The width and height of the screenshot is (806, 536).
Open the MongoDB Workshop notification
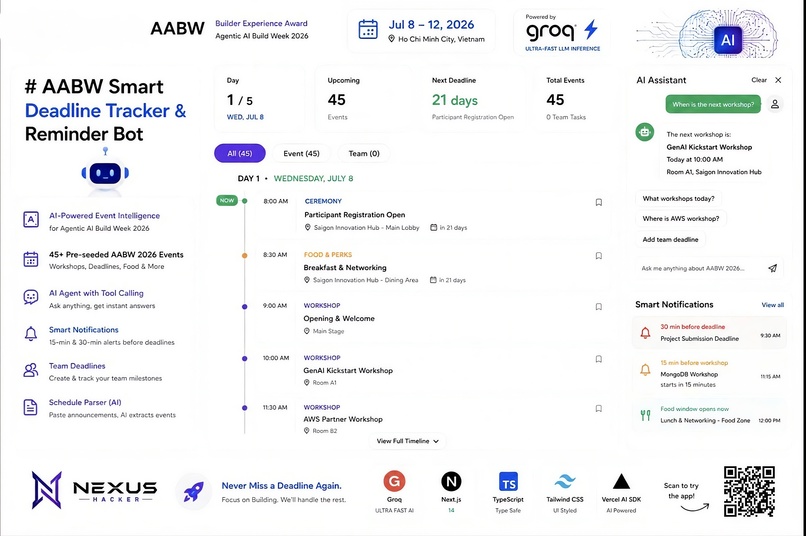(x=709, y=373)
